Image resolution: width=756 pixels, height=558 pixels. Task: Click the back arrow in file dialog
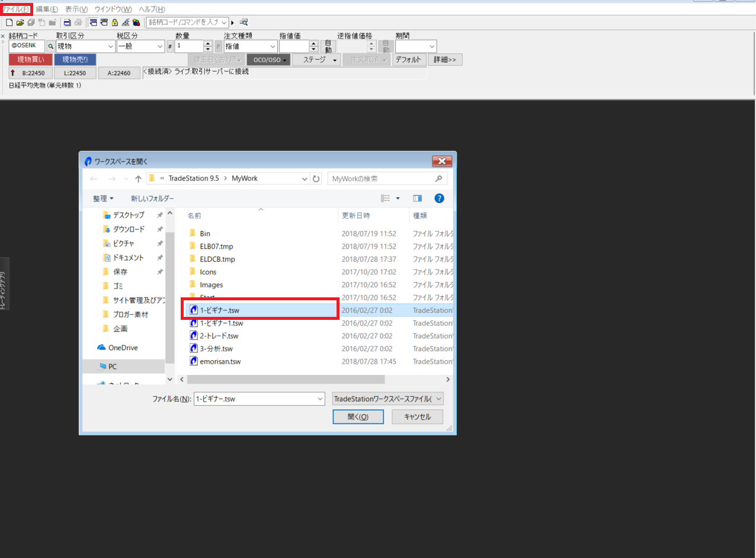(94, 178)
